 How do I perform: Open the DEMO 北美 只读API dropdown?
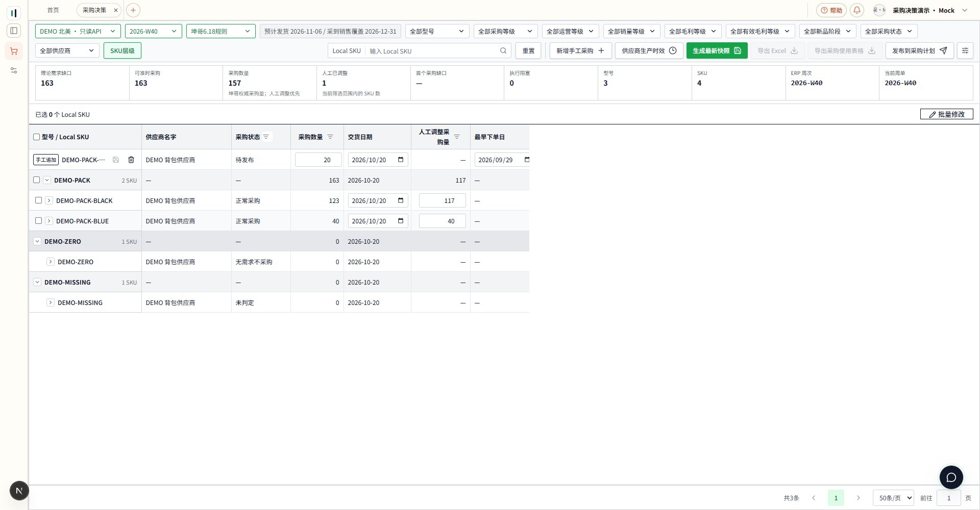tap(78, 31)
